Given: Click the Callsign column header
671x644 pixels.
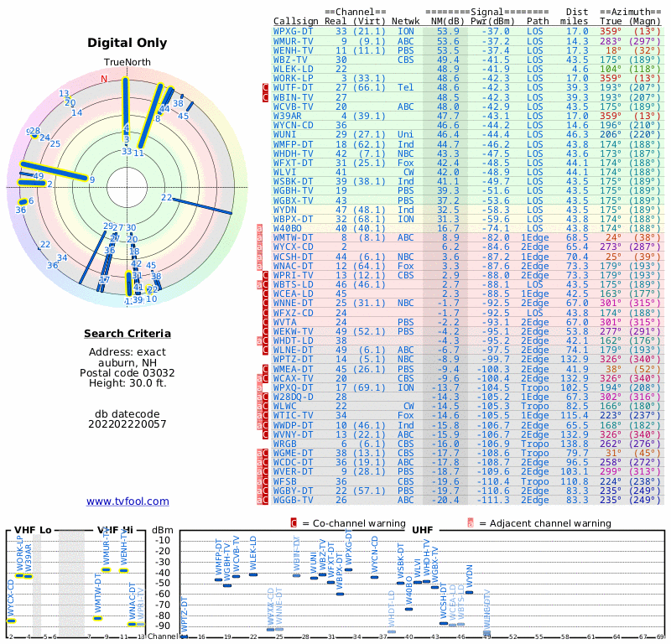Looking at the screenshot, I should pos(296,22).
